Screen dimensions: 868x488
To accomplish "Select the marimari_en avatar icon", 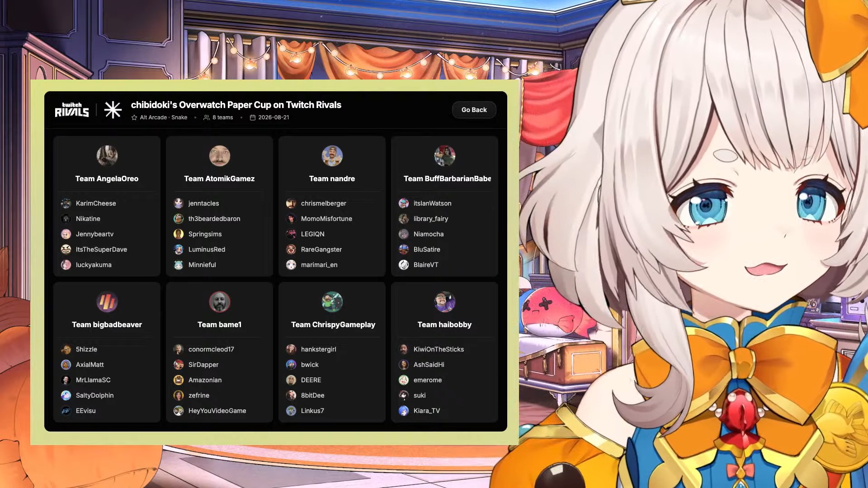I will click(x=291, y=265).
